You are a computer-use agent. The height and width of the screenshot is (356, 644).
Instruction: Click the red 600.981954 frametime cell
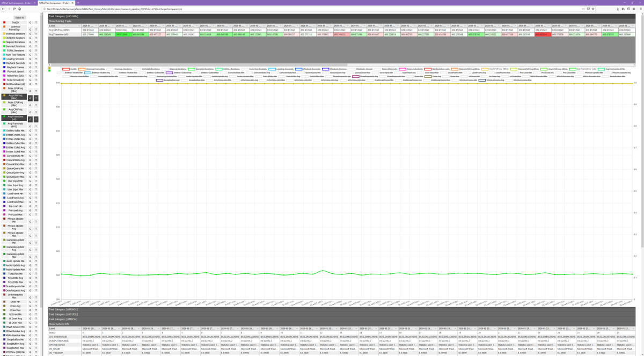coord(543,35)
